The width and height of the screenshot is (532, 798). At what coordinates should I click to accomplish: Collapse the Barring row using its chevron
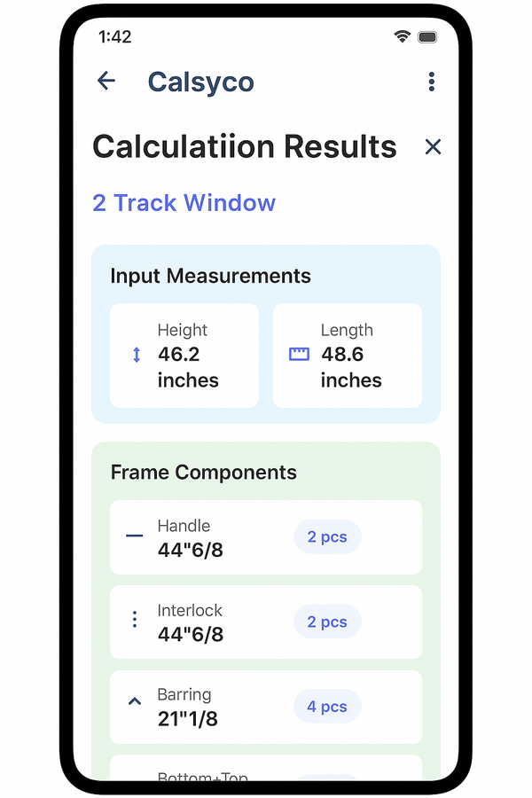coord(134,700)
